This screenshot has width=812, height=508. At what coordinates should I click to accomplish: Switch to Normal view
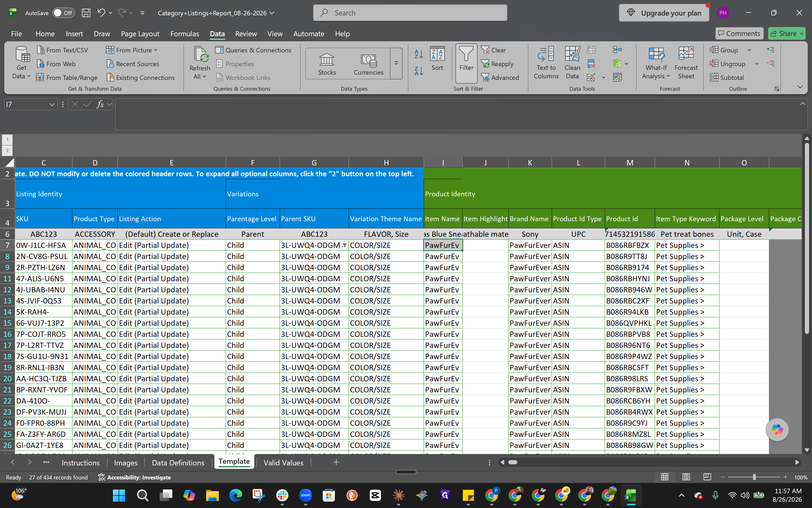(x=664, y=477)
